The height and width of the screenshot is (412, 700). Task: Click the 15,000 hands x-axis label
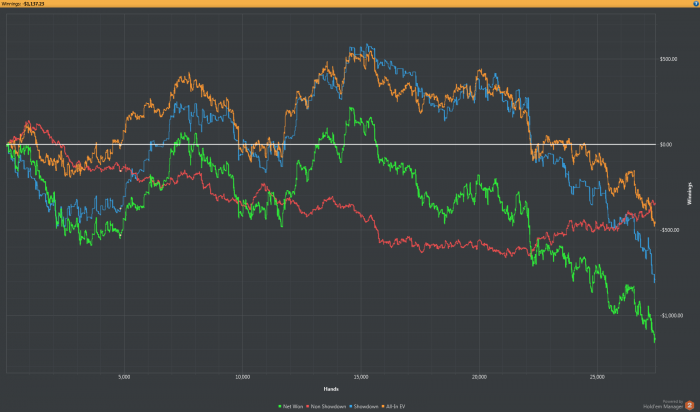click(361, 377)
